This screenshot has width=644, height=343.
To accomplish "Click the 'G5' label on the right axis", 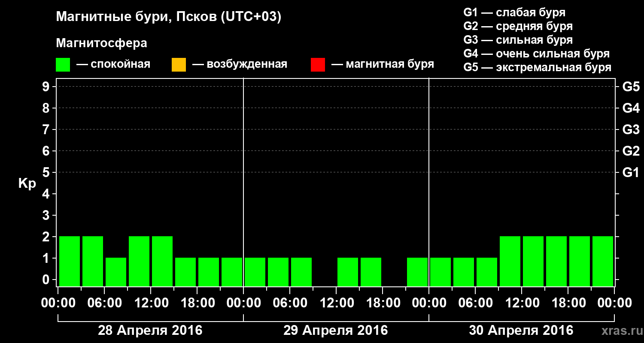I will [631, 87].
